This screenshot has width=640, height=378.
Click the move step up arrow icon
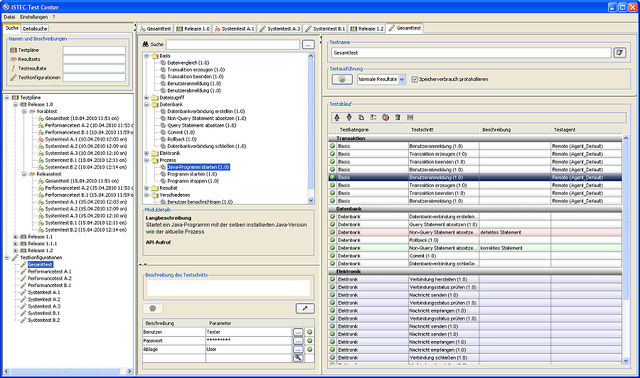(337, 118)
